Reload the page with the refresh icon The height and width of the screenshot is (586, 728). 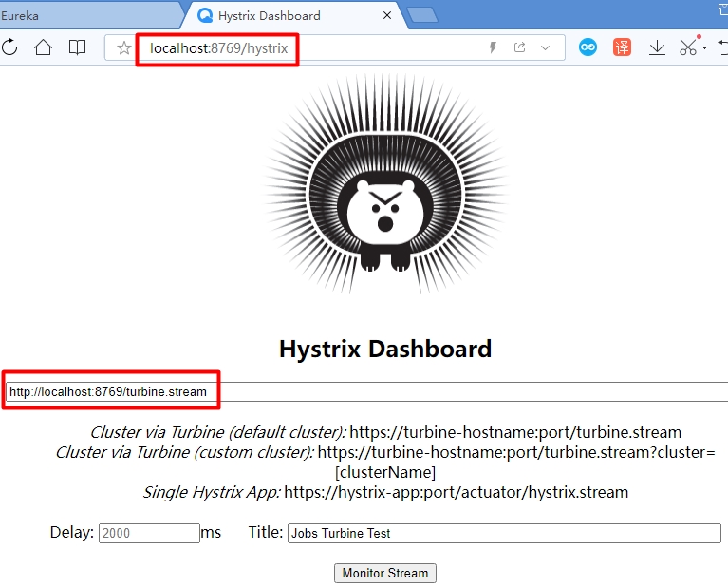pos(9,47)
